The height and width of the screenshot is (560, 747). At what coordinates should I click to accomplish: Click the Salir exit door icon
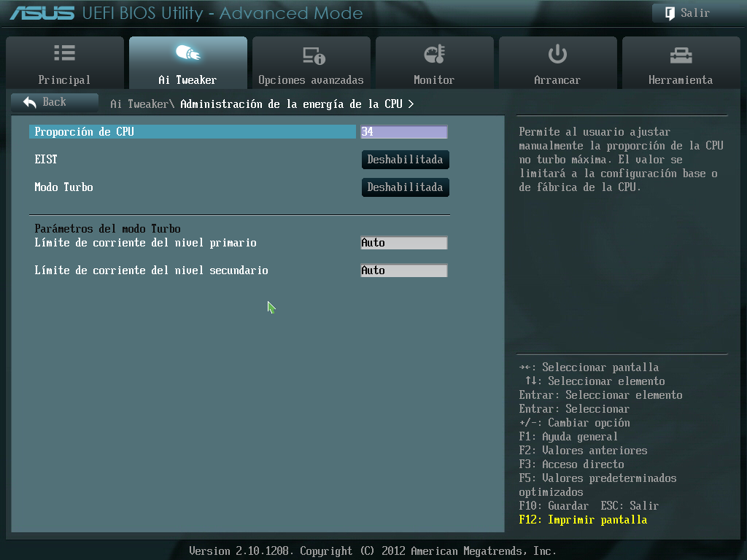(x=670, y=13)
